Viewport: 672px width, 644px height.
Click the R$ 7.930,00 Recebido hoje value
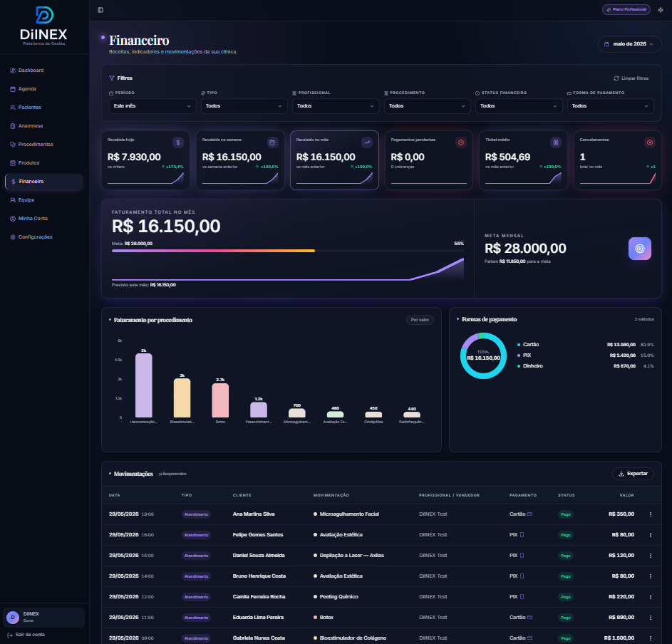(x=134, y=157)
